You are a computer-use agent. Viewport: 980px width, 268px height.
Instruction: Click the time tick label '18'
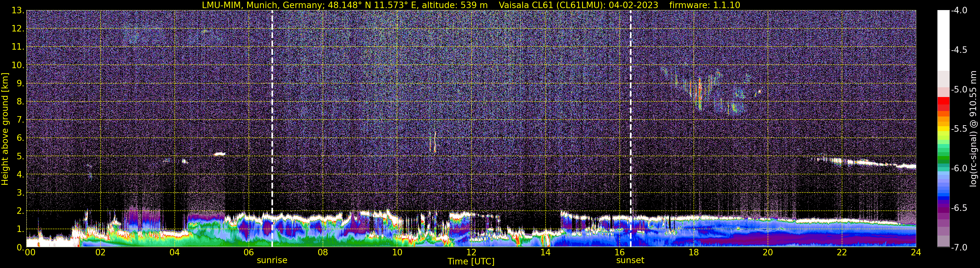694,252
